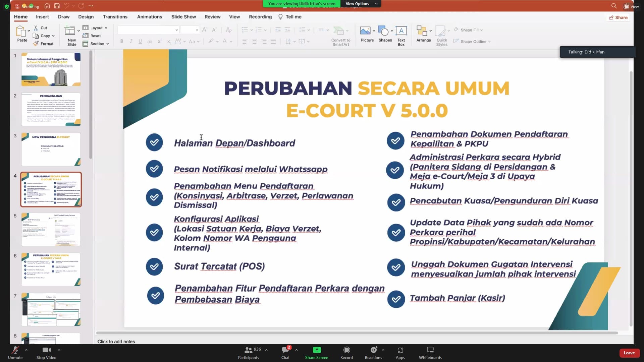Click the Zoom Record button
This screenshot has height=362, width=644.
tap(346, 353)
